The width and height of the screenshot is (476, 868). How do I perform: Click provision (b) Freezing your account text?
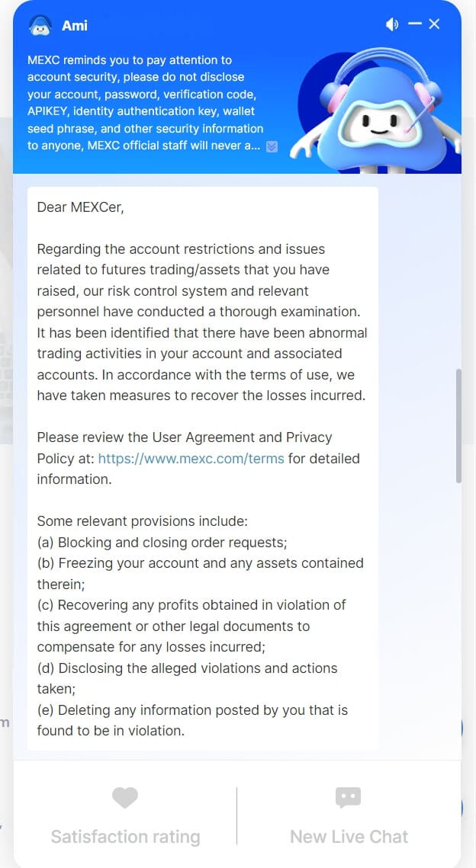tap(200, 563)
